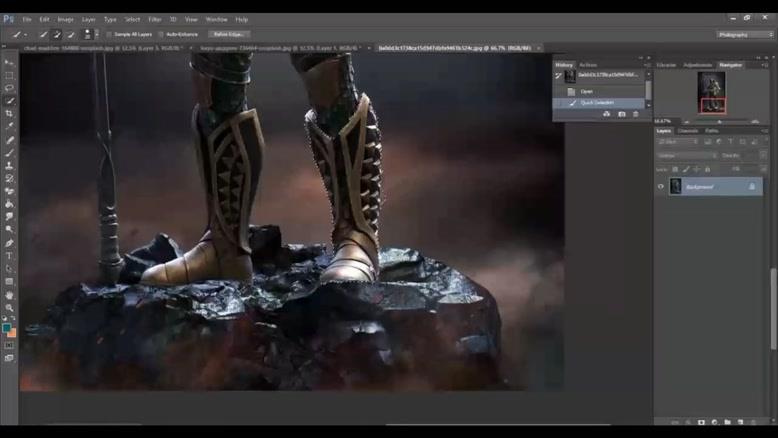Open the Image menu
Image resolution: width=778 pixels, height=438 pixels.
coord(65,19)
